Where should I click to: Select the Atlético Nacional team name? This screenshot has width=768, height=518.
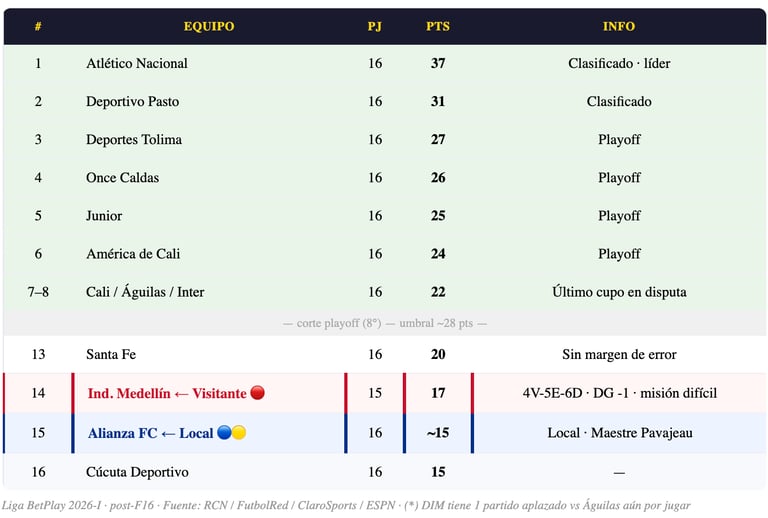tap(137, 63)
